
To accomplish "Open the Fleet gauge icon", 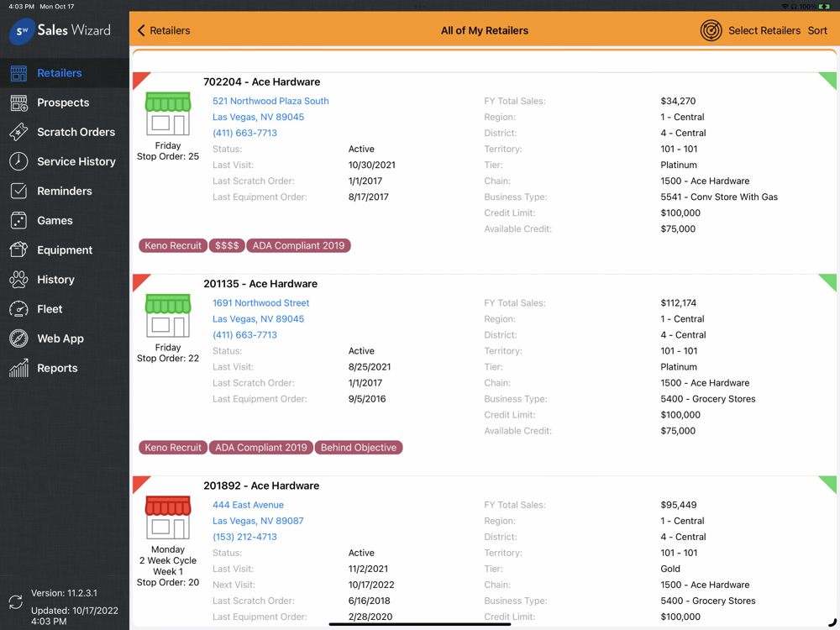I will click(18, 309).
